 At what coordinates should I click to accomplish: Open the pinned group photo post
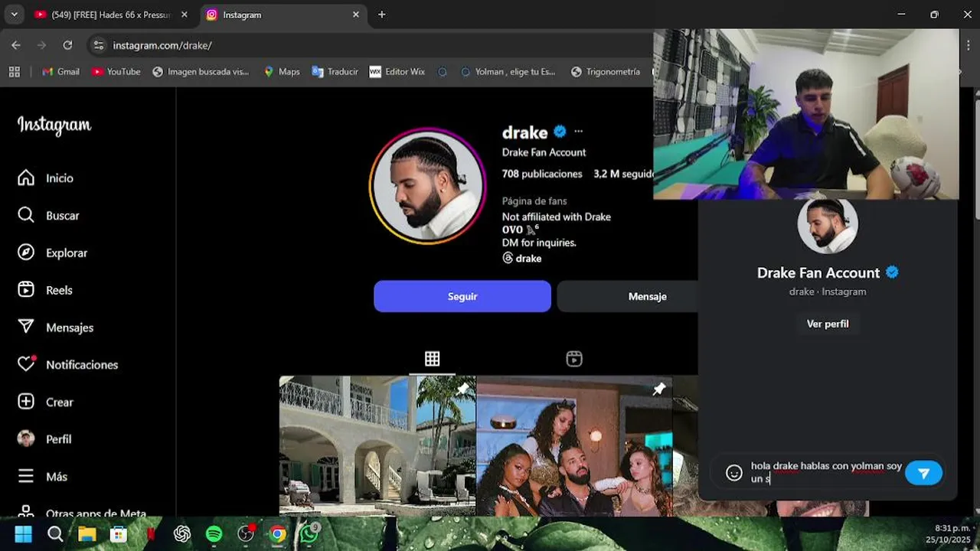tap(574, 445)
